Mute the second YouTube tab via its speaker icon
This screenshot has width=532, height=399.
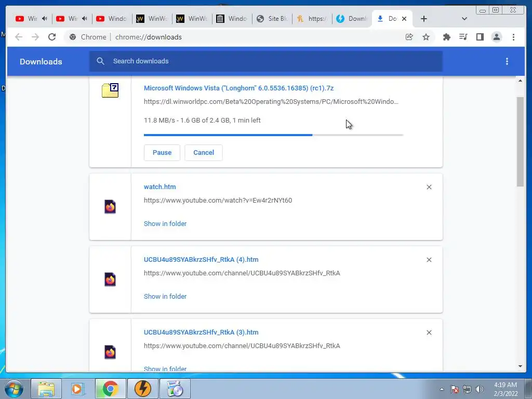point(85,19)
